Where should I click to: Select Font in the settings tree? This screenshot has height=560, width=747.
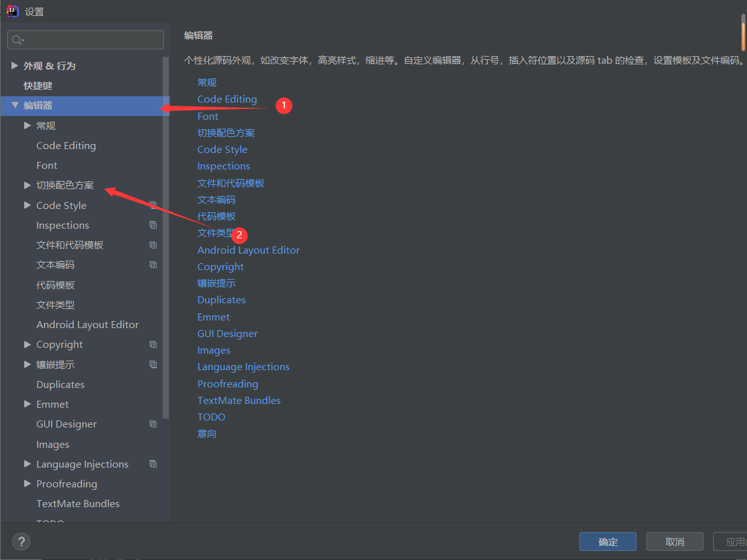coord(46,166)
